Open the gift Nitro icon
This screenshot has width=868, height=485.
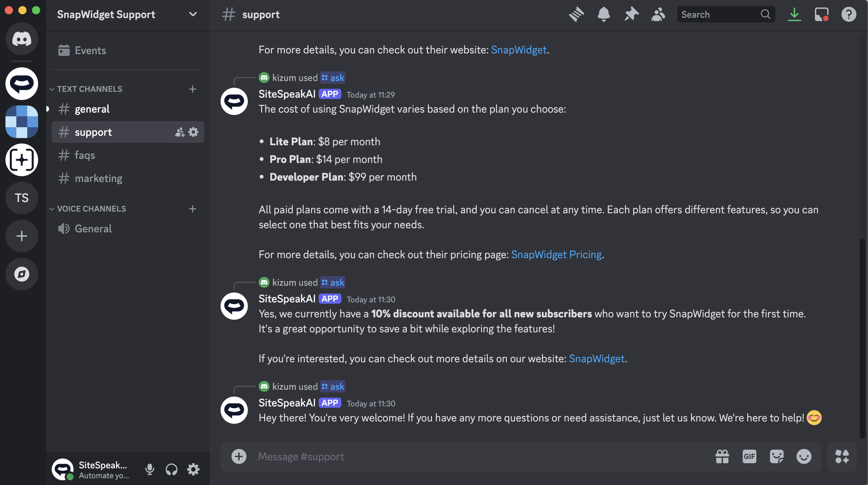[722, 456]
